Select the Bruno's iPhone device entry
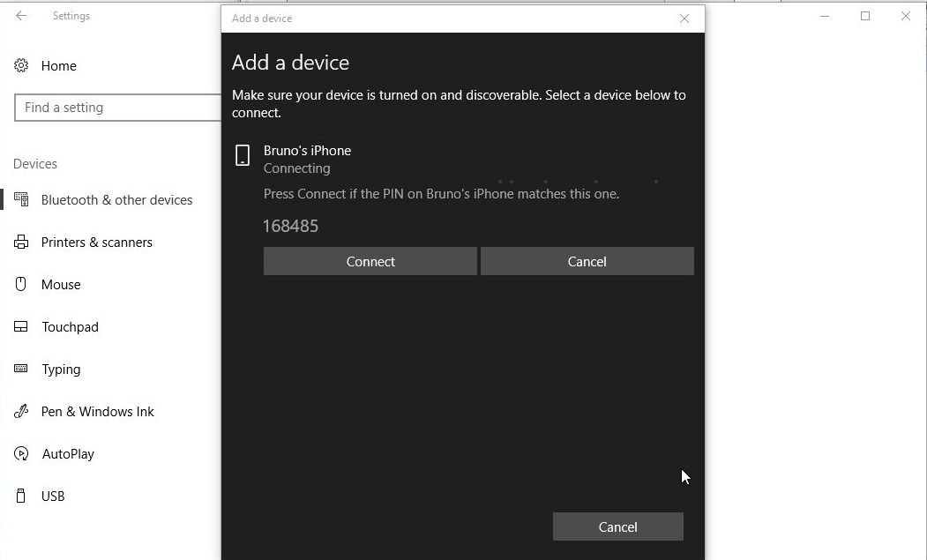This screenshot has height=560, width=927. [307, 151]
